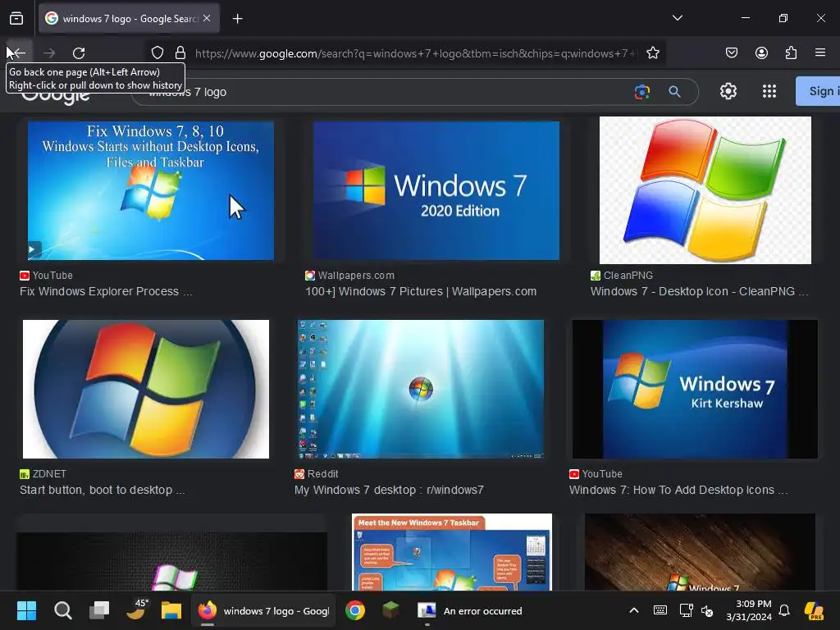The width and height of the screenshot is (840, 630).
Task: Open Google quick settings gear
Action: click(x=728, y=91)
